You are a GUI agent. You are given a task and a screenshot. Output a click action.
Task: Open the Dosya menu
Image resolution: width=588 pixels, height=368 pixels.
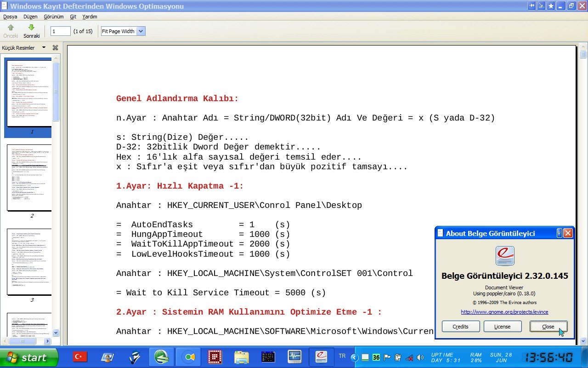tap(10, 17)
